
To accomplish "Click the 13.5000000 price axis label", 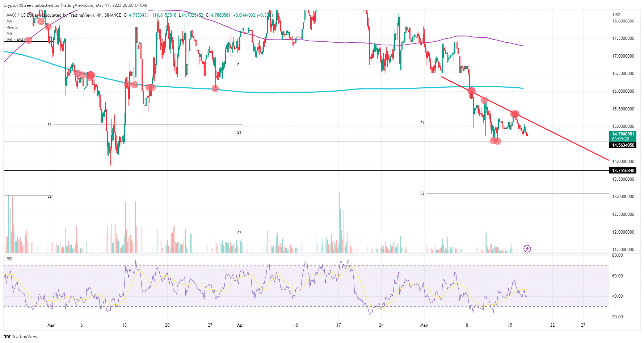I will [623, 179].
